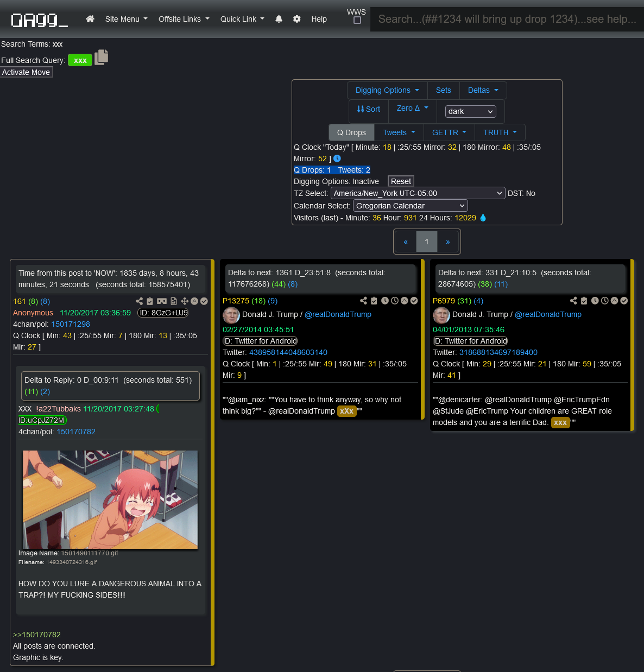The height and width of the screenshot is (672, 644).
Task: Share tweet P6979
Action: coord(573,301)
